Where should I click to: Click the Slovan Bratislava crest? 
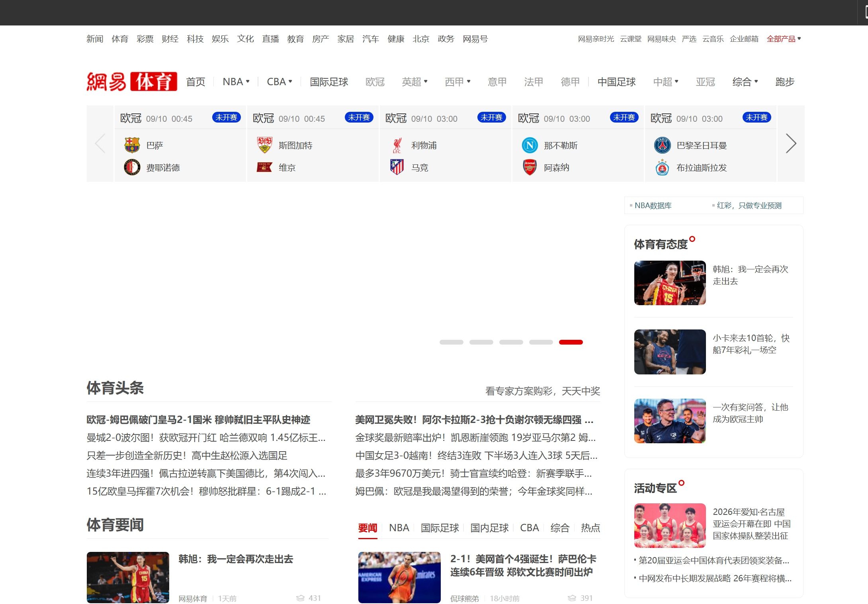pyautogui.click(x=662, y=168)
